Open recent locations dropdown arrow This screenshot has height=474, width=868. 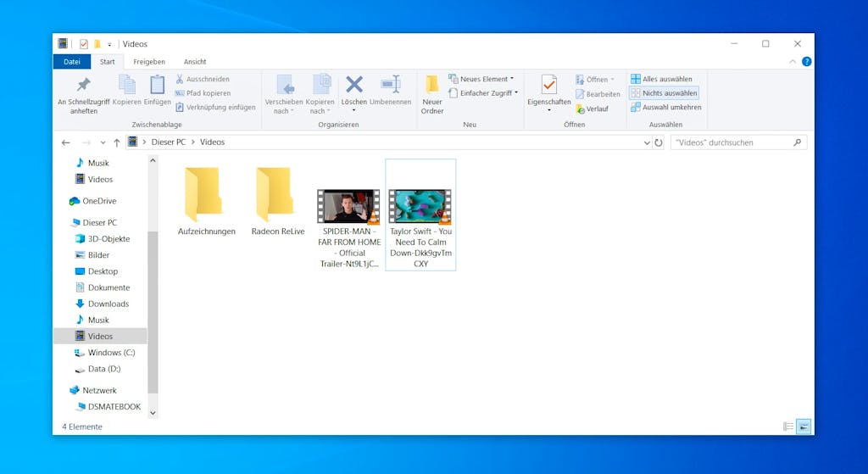pyautogui.click(x=103, y=142)
